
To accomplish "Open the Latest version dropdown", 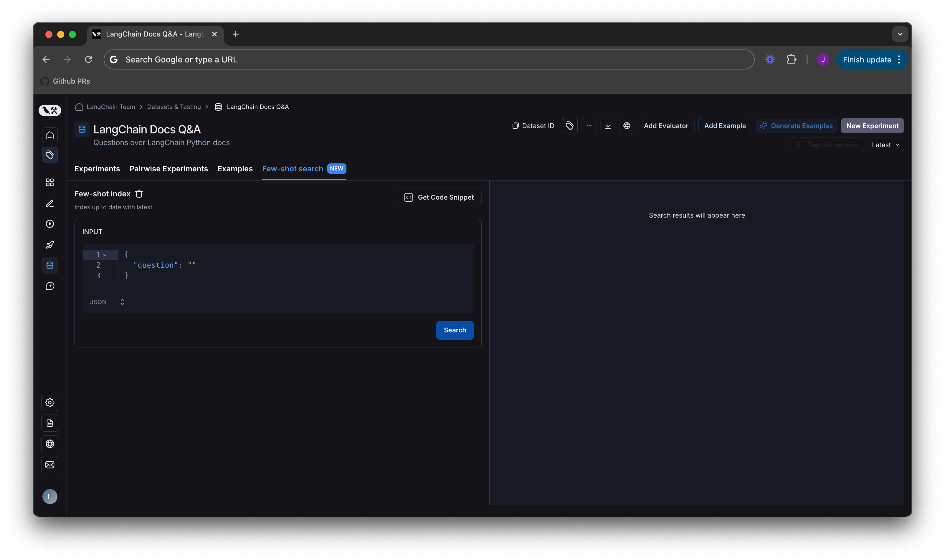I will [x=885, y=145].
